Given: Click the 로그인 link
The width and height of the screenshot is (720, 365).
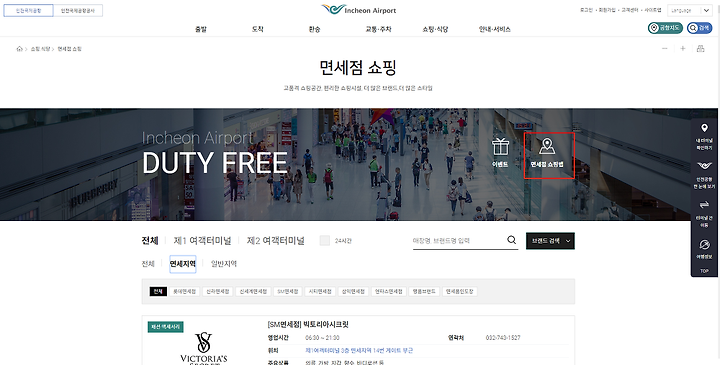Looking at the screenshot, I should (586, 10).
